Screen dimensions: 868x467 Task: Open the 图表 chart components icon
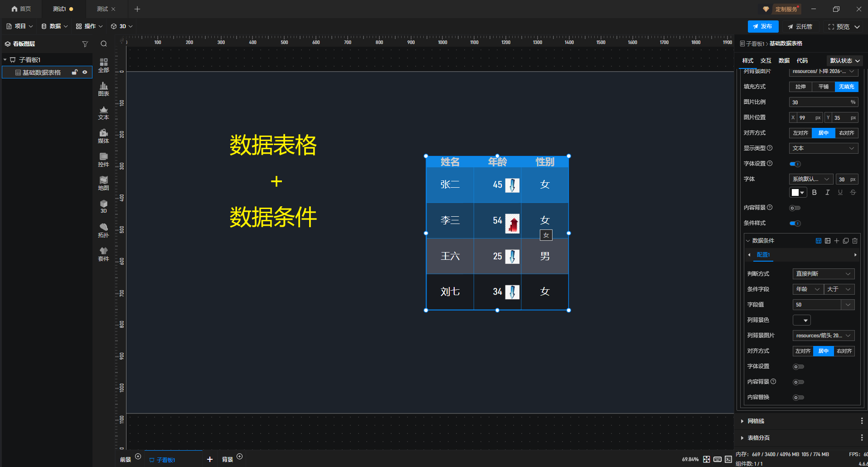click(103, 88)
